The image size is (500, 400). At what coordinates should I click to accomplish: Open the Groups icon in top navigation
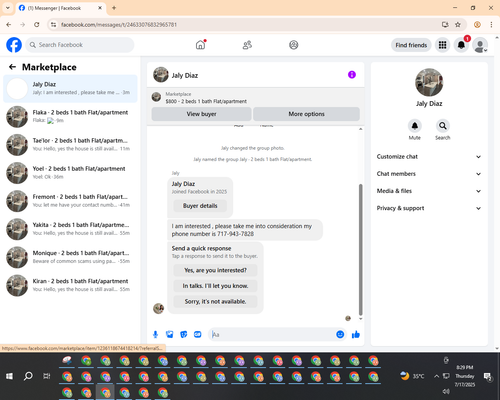click(294, 45)
